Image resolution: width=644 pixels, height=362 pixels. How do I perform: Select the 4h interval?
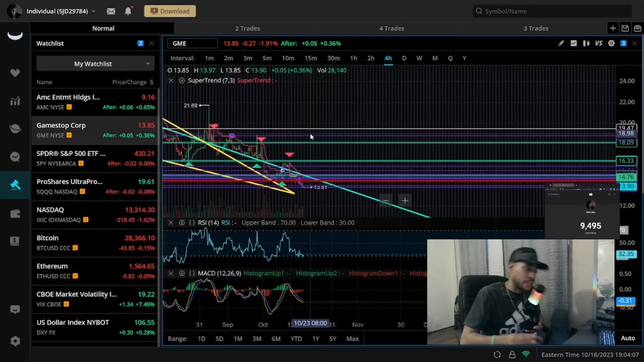[388, 58]
